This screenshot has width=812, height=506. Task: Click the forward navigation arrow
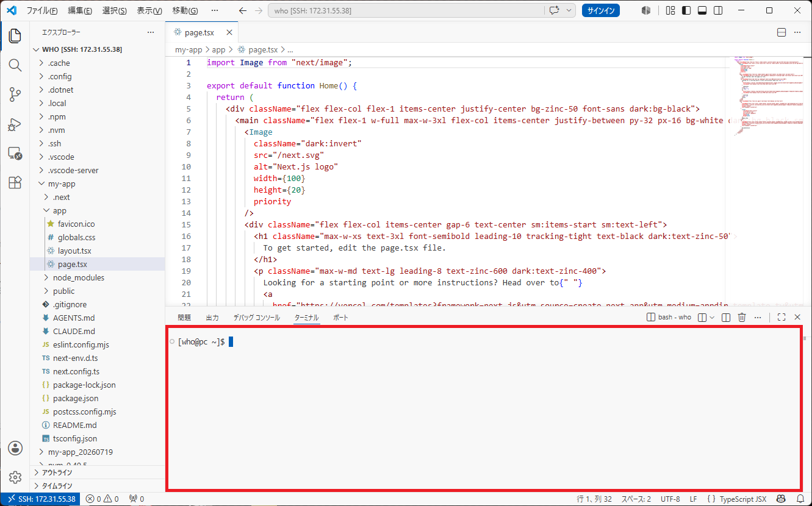click(258, 10)
